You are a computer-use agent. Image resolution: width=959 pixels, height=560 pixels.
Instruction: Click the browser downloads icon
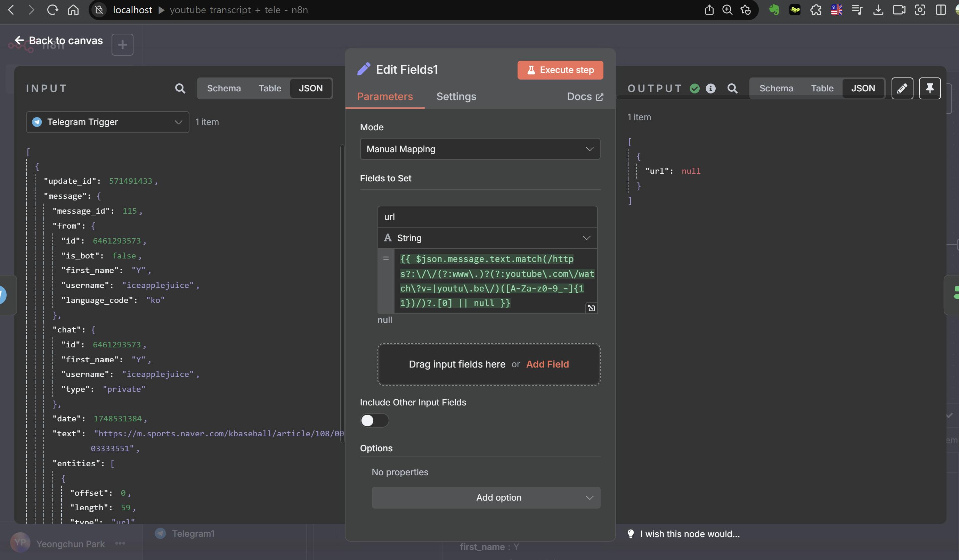coord(878,10)
